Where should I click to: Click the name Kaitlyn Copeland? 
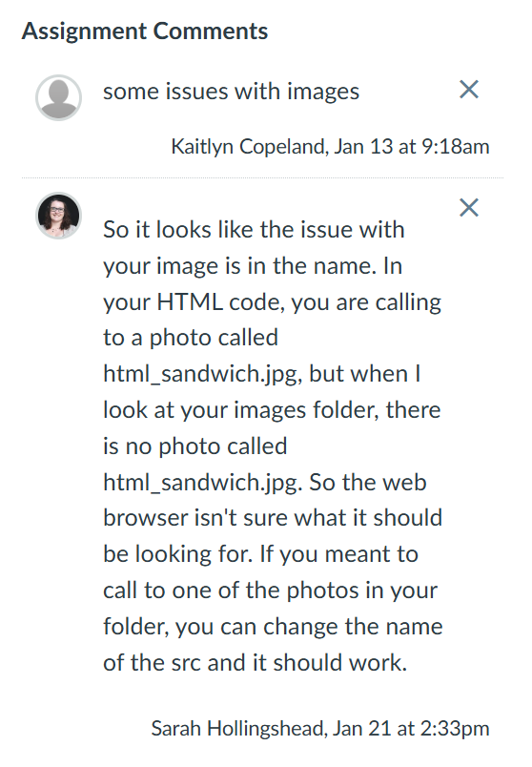[x=248, y=147]
